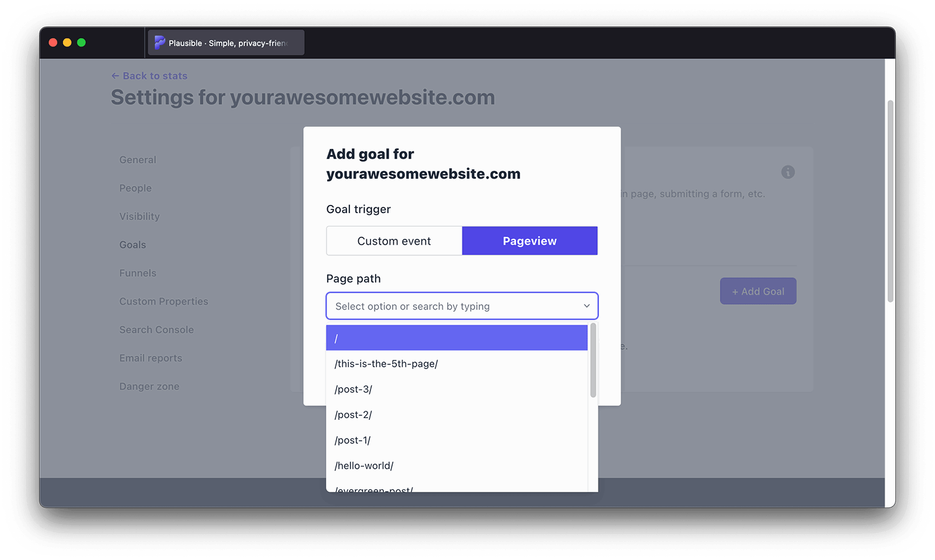Viewport: 935px width, 560px height.
Task: Click the back arrow next to Back to stats
Action: [115, 75]
